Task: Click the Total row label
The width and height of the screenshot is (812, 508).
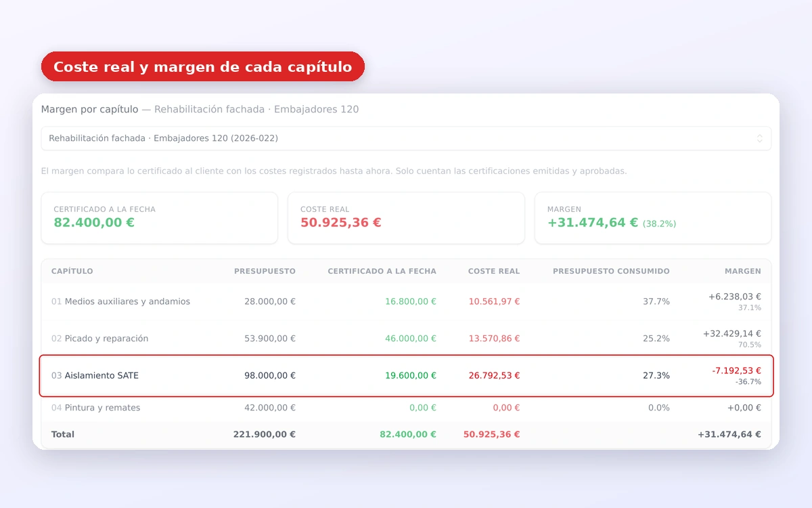Action: [x=63, y=434]
